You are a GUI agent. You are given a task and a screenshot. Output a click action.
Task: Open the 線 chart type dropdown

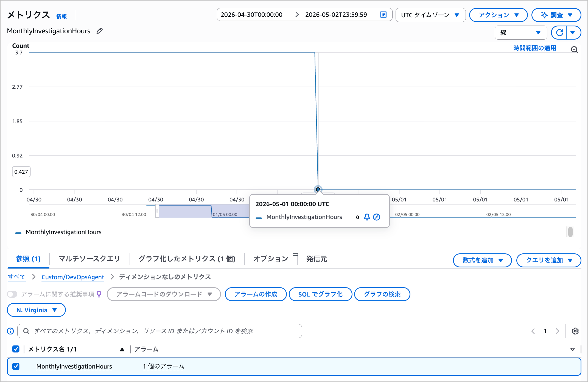[521, 33]
